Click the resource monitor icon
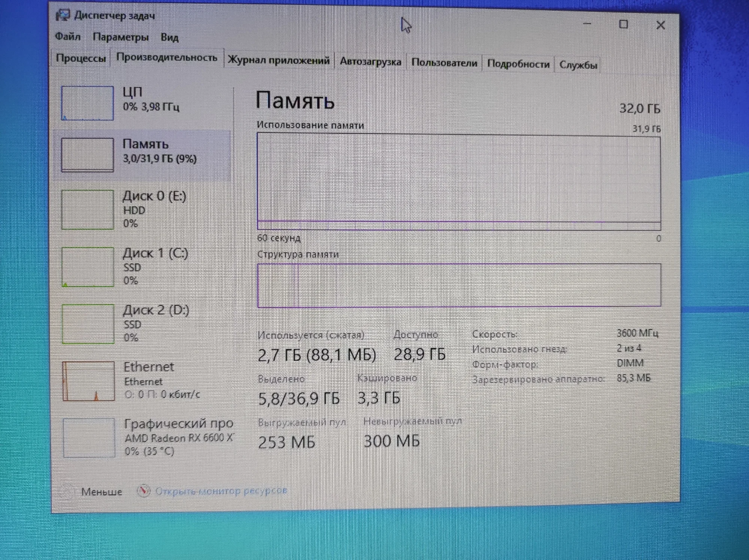The image size is (749, 560). click(x=143, y=491)
